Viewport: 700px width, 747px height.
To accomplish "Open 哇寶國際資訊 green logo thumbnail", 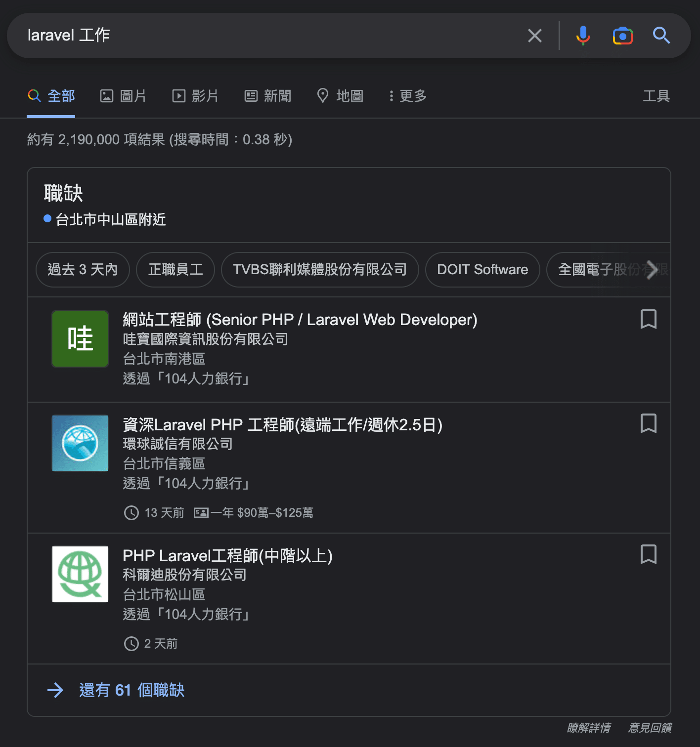I will click(80, 339).
